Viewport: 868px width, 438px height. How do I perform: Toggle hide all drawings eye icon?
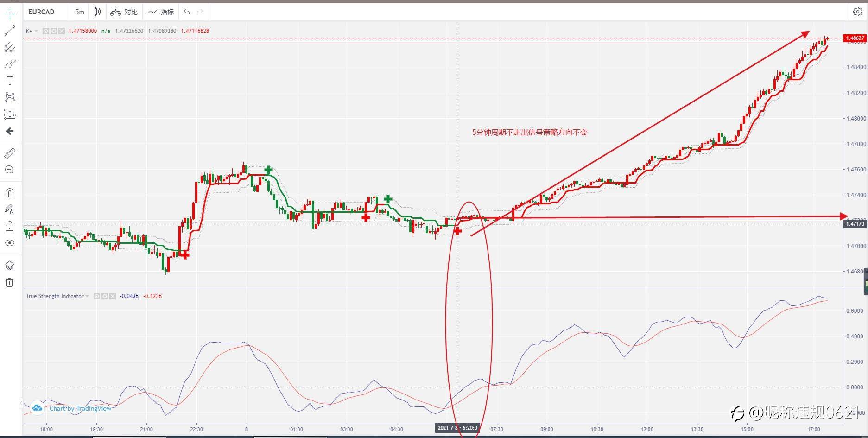click(x=10, y=243)
